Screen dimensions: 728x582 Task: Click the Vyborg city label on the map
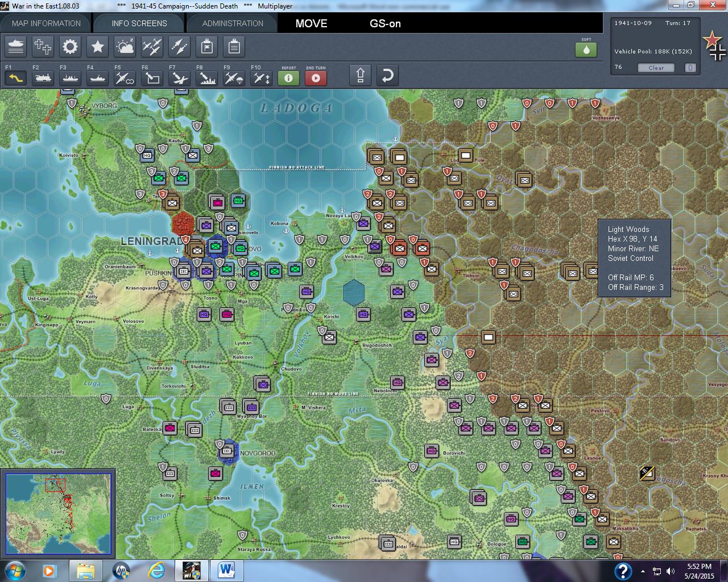(104, 106)
